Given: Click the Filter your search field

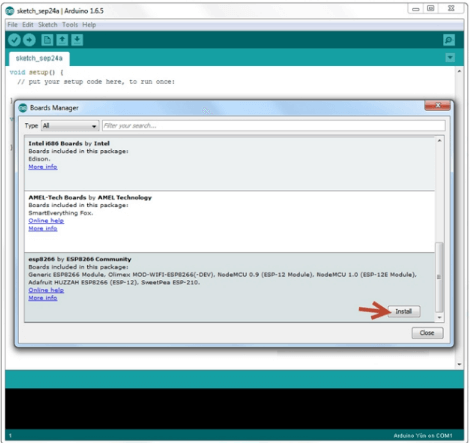Looking at the screenshot, I should click(274, 126).
